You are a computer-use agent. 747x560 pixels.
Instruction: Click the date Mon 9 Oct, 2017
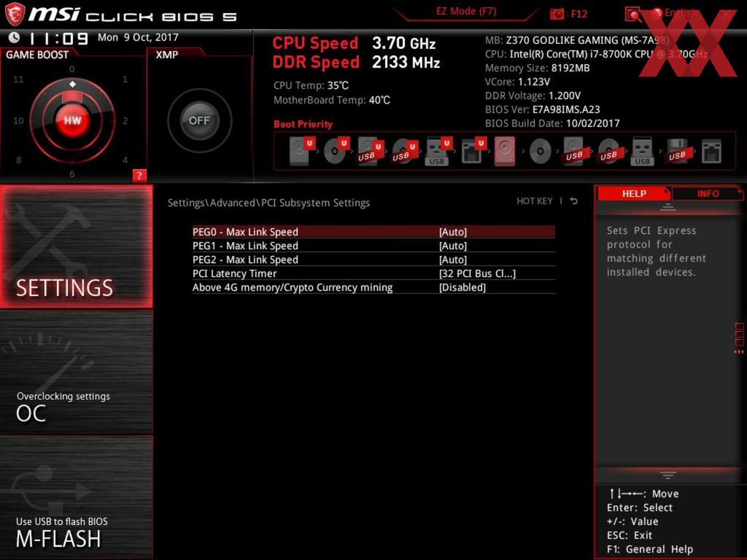(x=138, y=37)
